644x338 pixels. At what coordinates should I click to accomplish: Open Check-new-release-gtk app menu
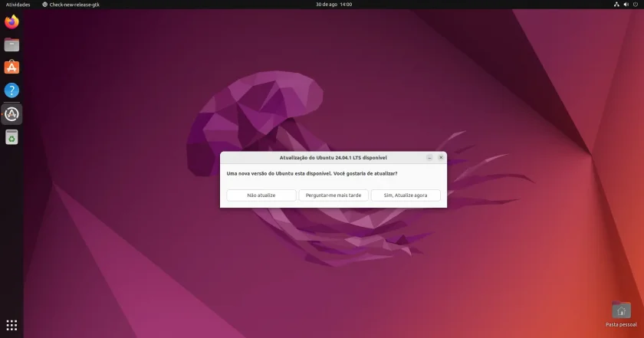point(71,5)
